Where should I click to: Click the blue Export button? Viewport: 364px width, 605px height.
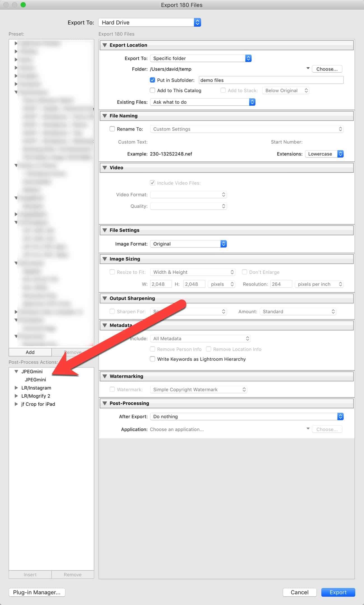[338, 592]
